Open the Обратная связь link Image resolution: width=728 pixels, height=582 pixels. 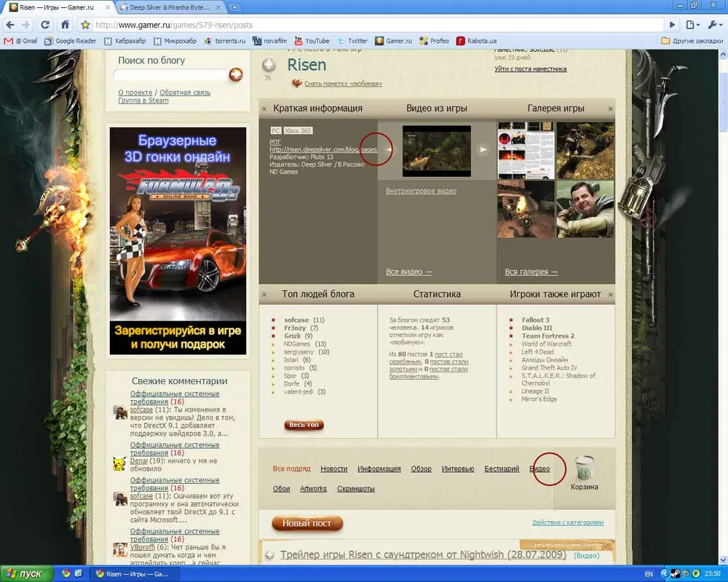click(185, 92)
